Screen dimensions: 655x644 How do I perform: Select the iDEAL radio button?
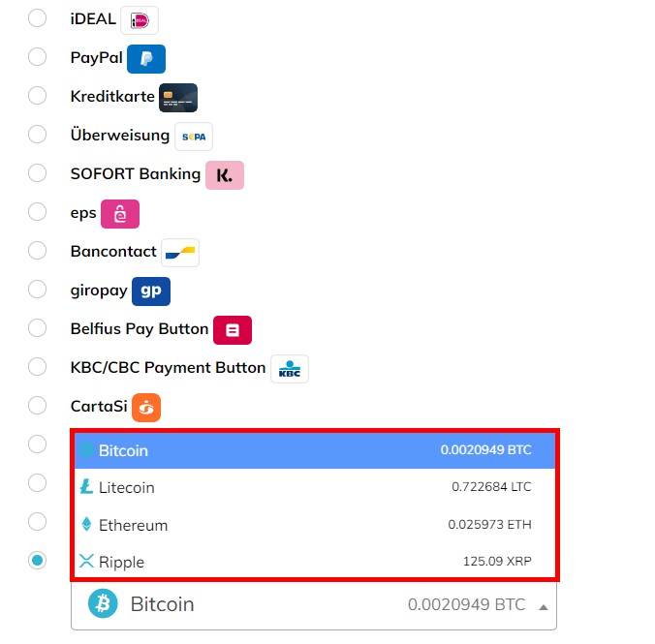tap(37, 18)
